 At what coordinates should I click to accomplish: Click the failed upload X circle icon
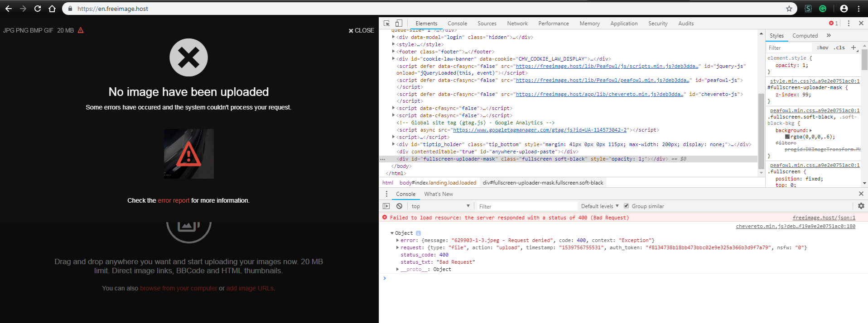[x=188, y=57]
